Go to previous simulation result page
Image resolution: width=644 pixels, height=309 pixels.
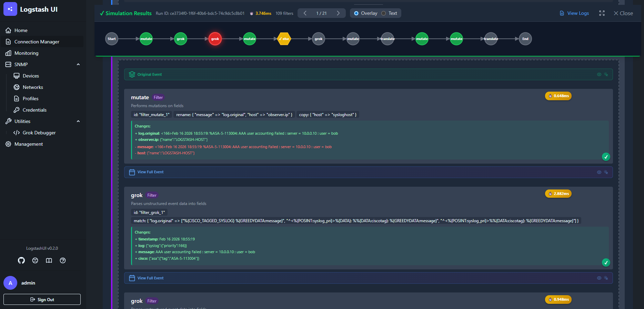(305, 13)
